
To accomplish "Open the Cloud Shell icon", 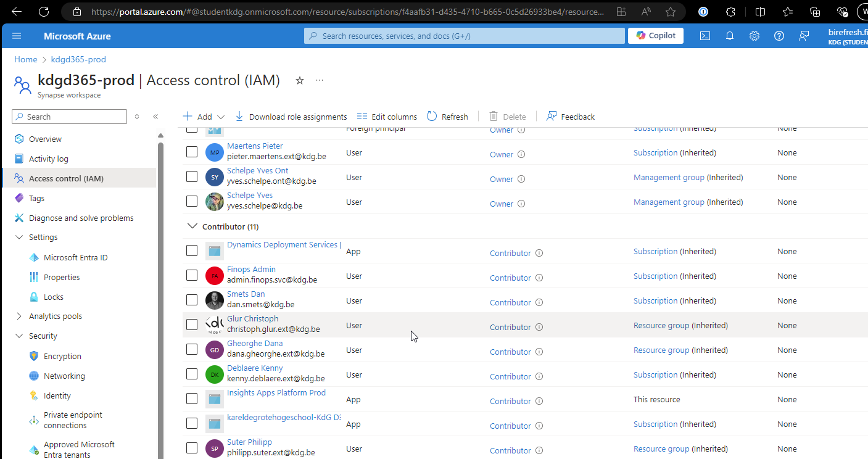I will (x=705, y=36).
